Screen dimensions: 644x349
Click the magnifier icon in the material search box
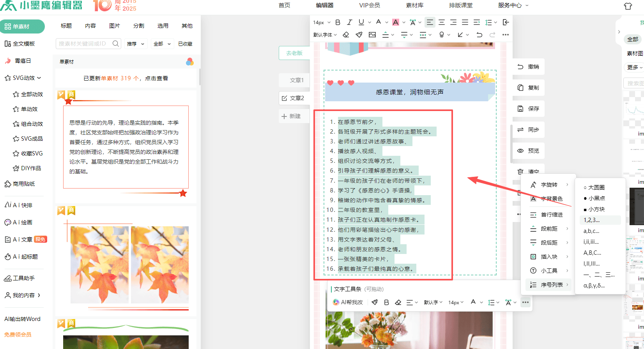click(115, 44)
